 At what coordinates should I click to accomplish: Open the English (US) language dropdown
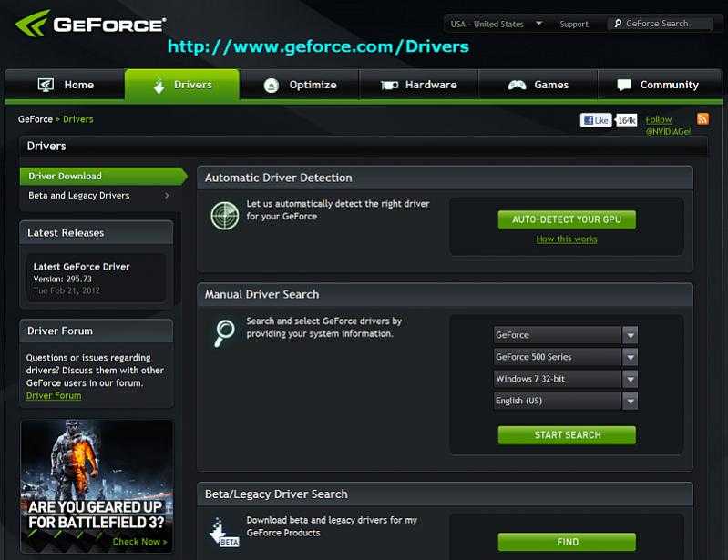pyautogui.click(x=565, y=401)
